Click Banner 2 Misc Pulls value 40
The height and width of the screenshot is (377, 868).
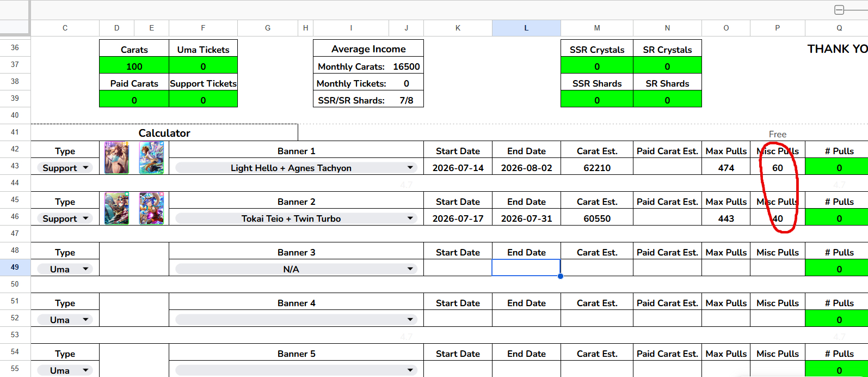[x=778, y=218]
